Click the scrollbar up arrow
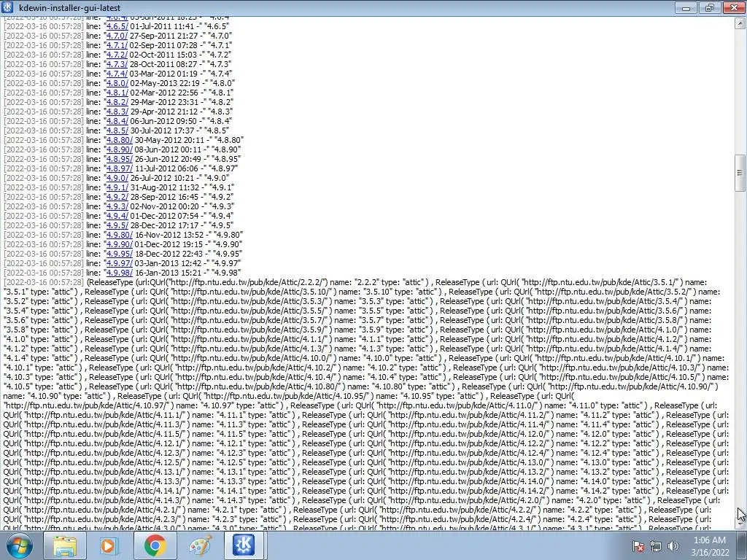This screenshot has width=747, height=560. tap(740, 22)
